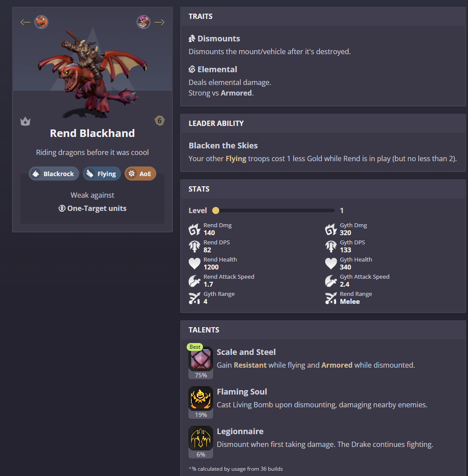Select the Blackrock faction tag
Viewport: 468px width, 476px height.
click(x=54, y=173)
